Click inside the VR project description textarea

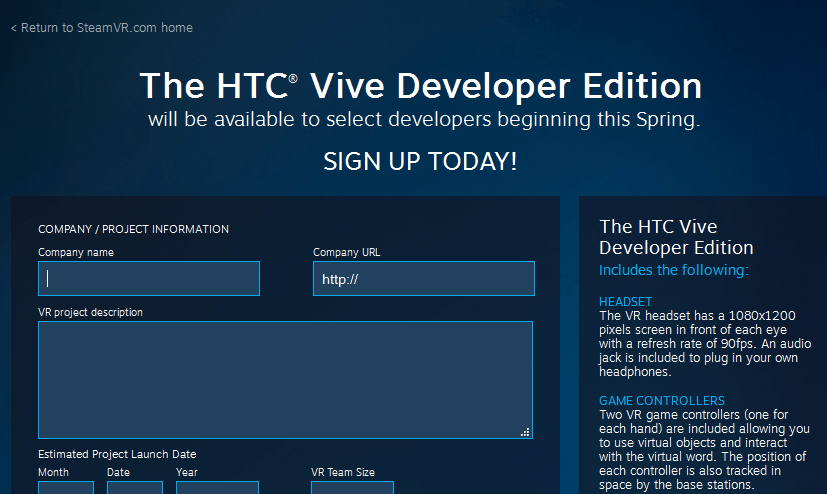[x=285, y=380]
